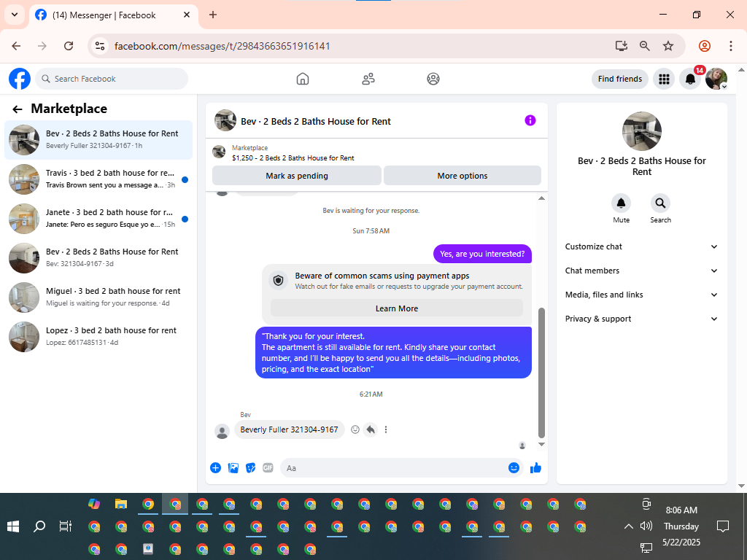
Task: Open volume control in system tray
Action: pyautogui.click(x=646, y=526)
